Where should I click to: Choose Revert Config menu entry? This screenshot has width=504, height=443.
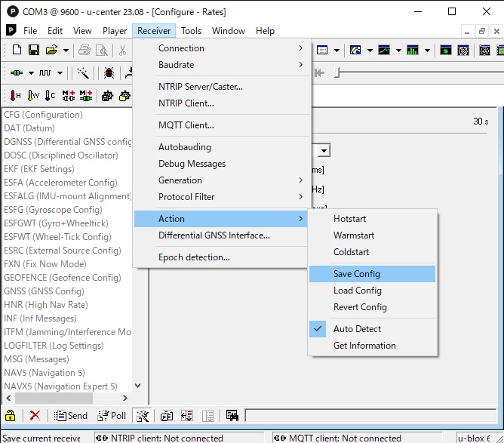pyautogui.click(x=372, y=307)
